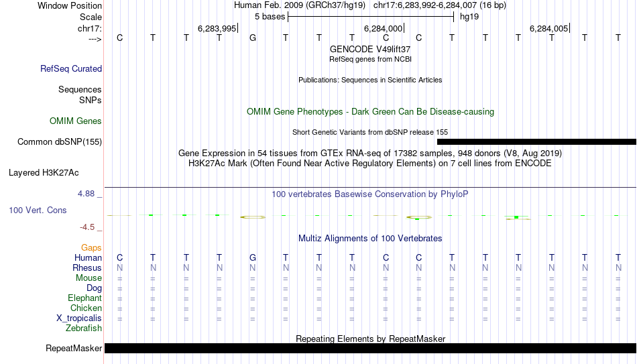Click the GTEx Gene Expression track title
The width and height of the screenshot is (637, 364).
point(370,153)
